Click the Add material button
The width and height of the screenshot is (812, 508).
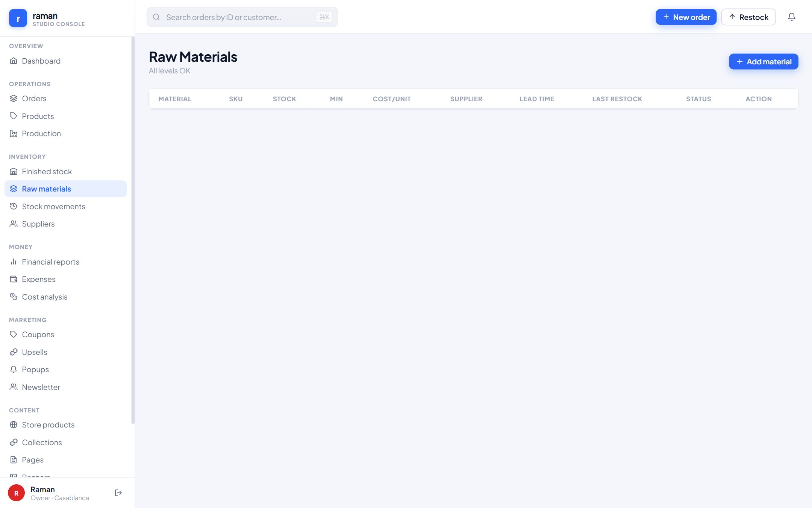764,61
